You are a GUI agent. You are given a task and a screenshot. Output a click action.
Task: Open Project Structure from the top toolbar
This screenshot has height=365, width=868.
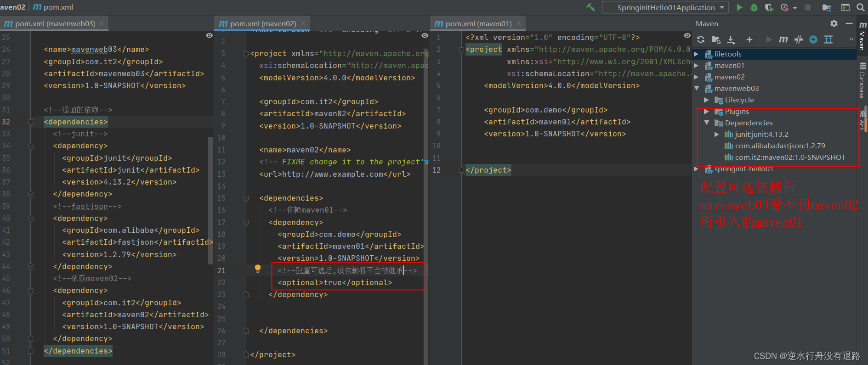pos(827,7)
